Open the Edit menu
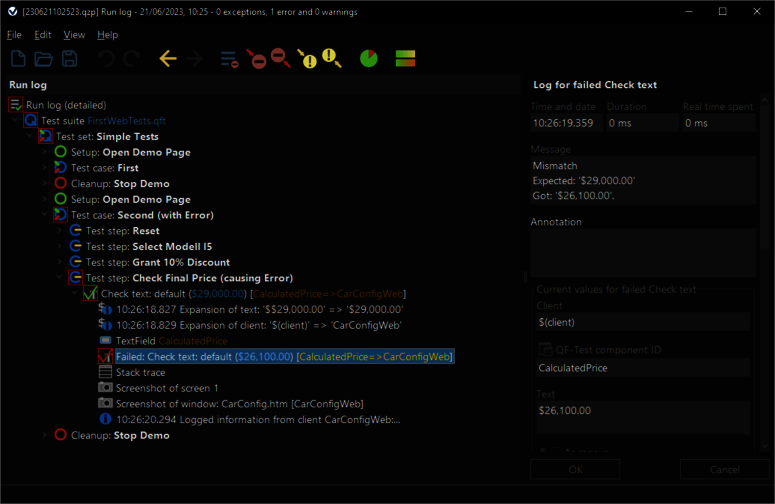The width and height of the screenshot is (775, 504). (x=43, y=35)
